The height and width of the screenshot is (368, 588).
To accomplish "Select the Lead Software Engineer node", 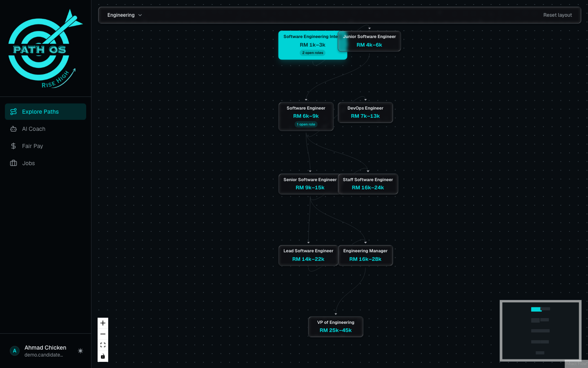I will pos(308,256).
